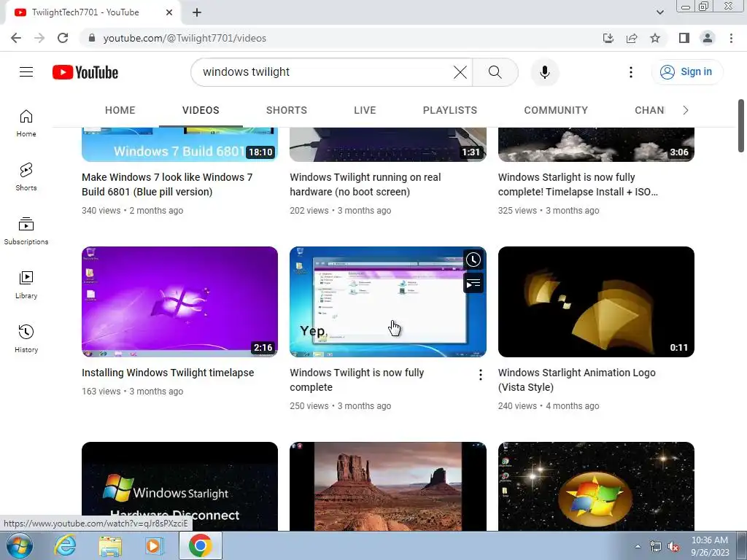Open the taskbar clock 10:36 AM
The width and height of the screenshot is (747, 560).
(710, 546)
